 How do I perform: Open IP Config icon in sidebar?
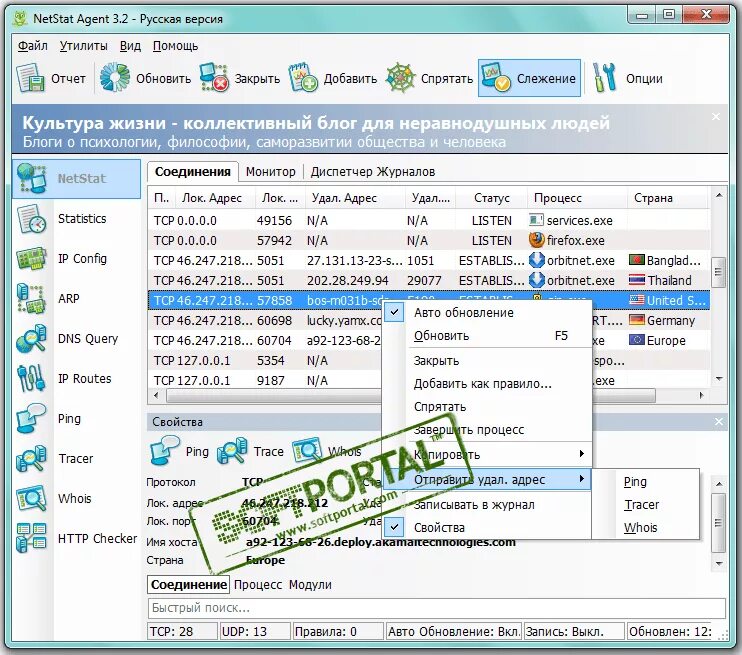pyautogui.click(x=31, y=259)
